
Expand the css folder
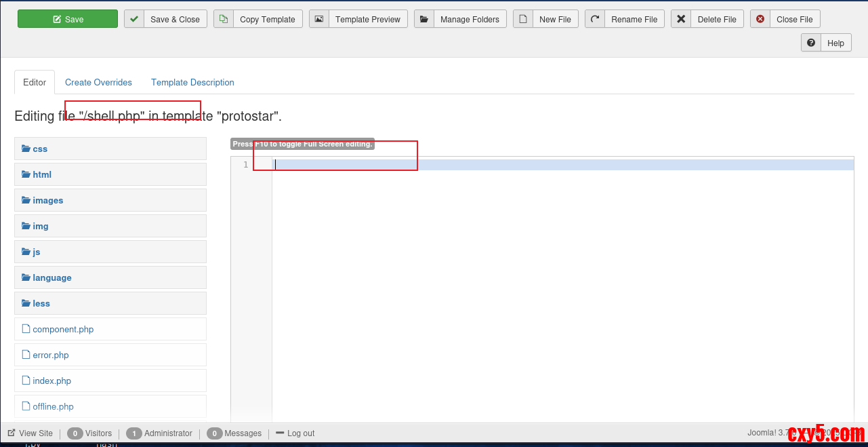click(110, 149)
